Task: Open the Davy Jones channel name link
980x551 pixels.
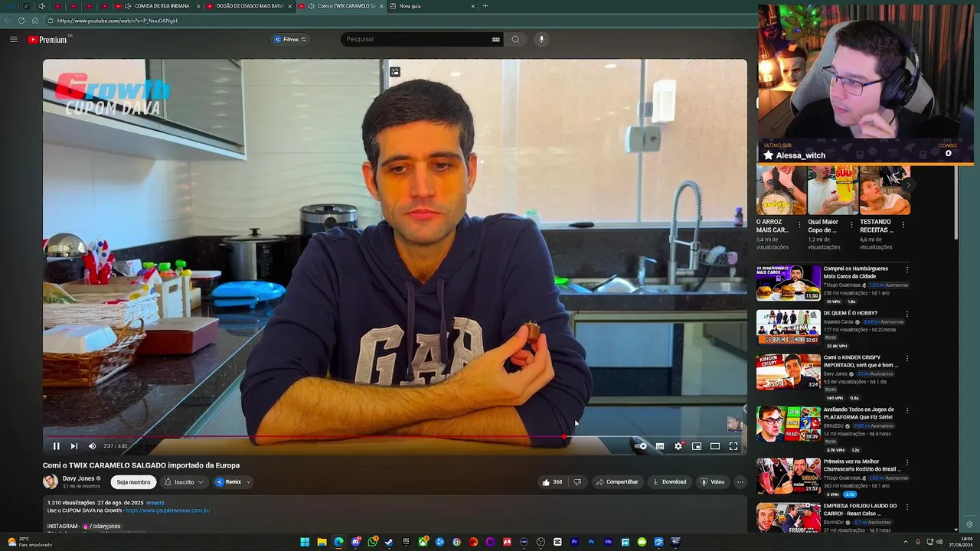Action: pyautogui.click(x=78, y=478)
